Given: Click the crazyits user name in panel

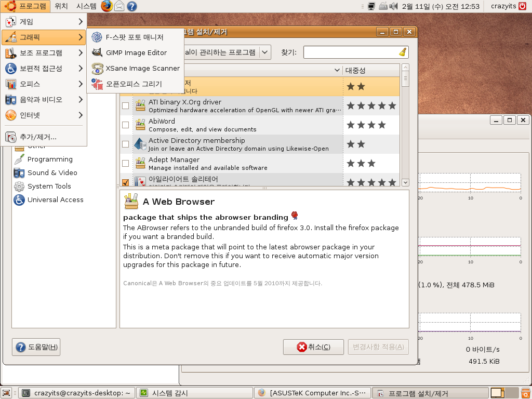Looking at the screenshot, I should point(503,6).
